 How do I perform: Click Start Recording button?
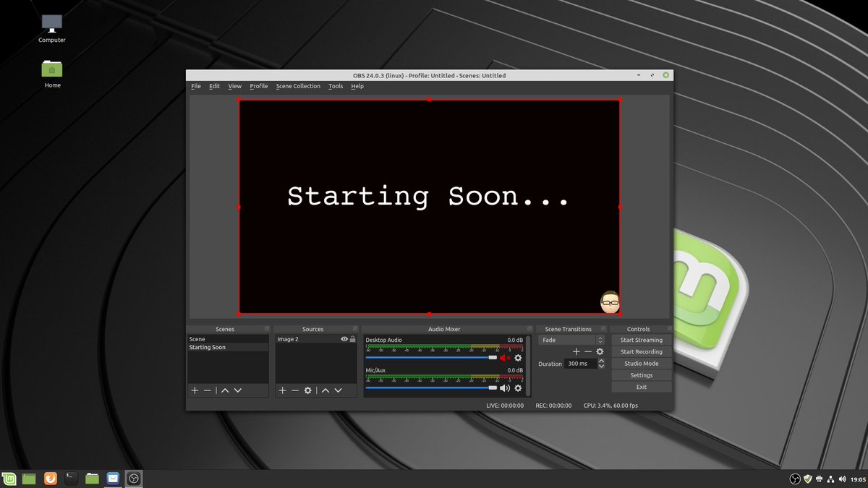(642, 351)
